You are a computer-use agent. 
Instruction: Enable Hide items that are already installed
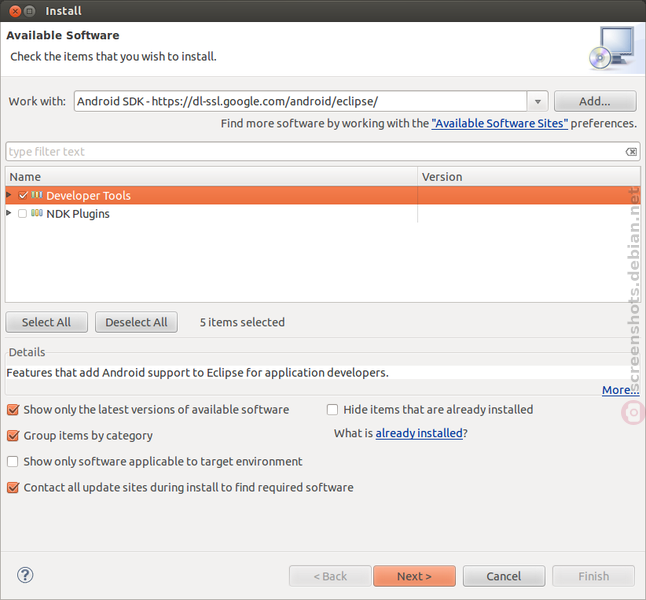point(332,410)
